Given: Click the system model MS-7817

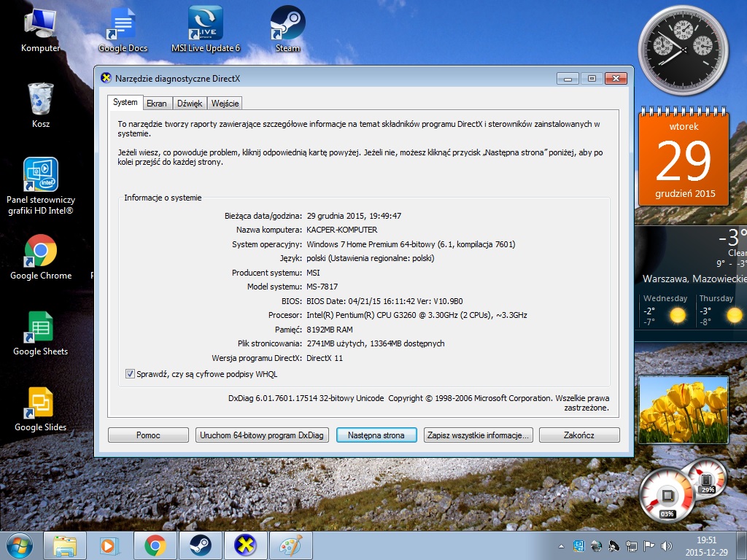Looking at the screenshot, I should pyautogui.click(x=322, y=287).
